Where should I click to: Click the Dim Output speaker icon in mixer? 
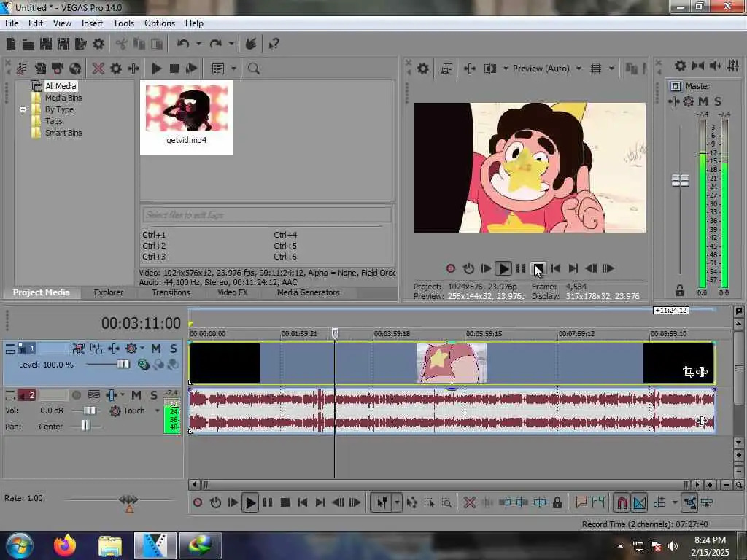point(716,66)
